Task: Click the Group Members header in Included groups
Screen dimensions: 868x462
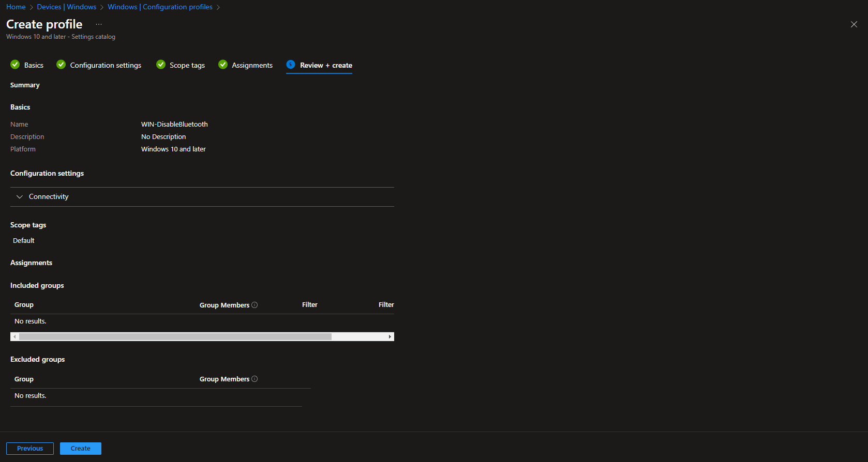Action: click(x=225, y=305)
